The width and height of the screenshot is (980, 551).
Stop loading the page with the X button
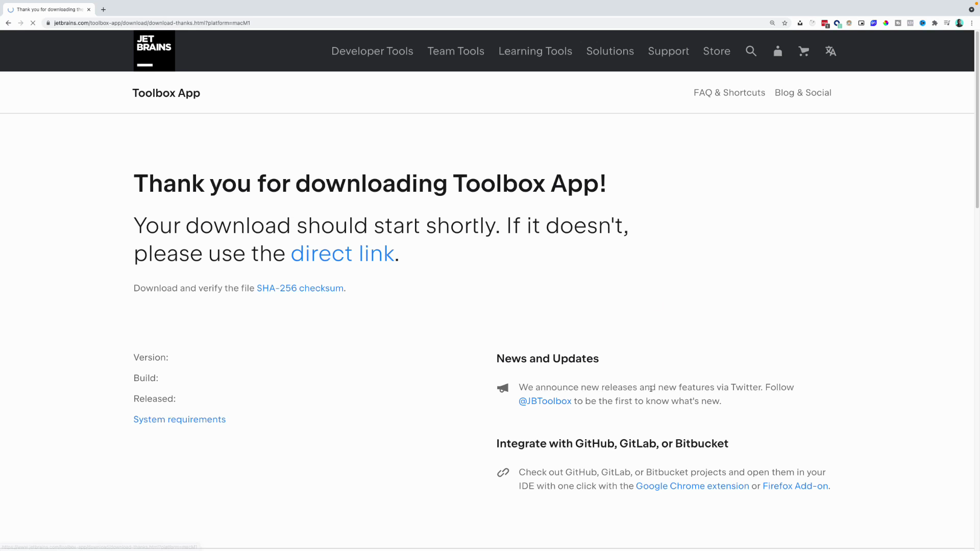click(33, 23)
